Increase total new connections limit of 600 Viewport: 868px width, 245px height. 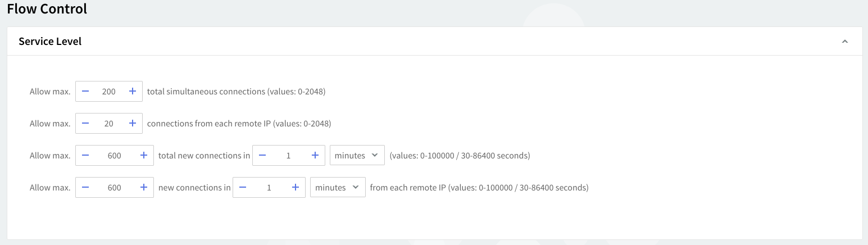[x=144, y=155]
